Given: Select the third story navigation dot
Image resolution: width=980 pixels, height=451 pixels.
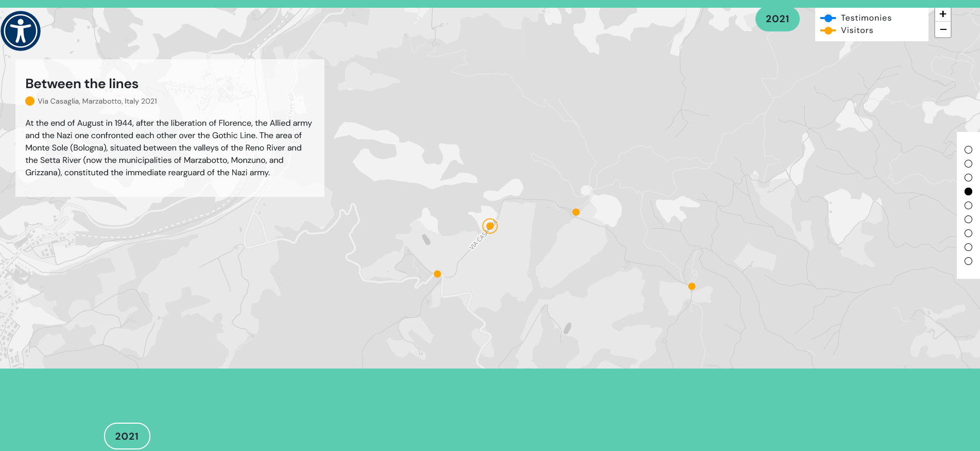Looking at the screenshot, I should pos(968,177).
